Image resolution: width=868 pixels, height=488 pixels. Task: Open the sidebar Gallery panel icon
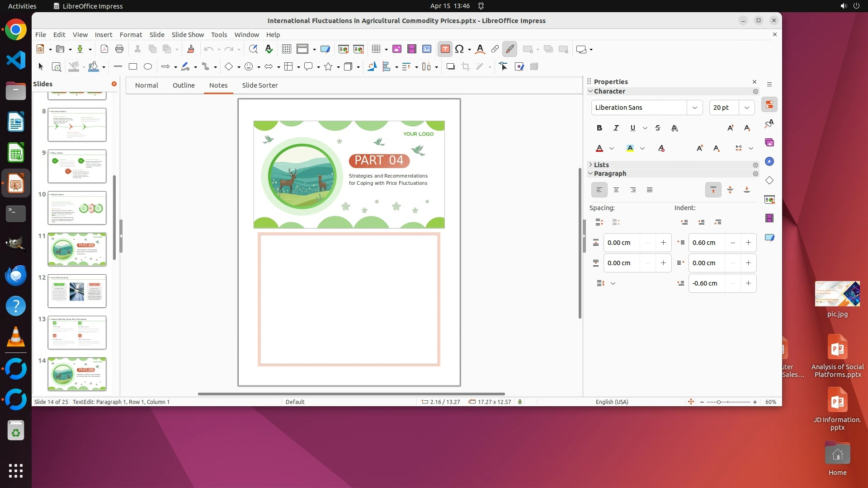pos(769,143)
